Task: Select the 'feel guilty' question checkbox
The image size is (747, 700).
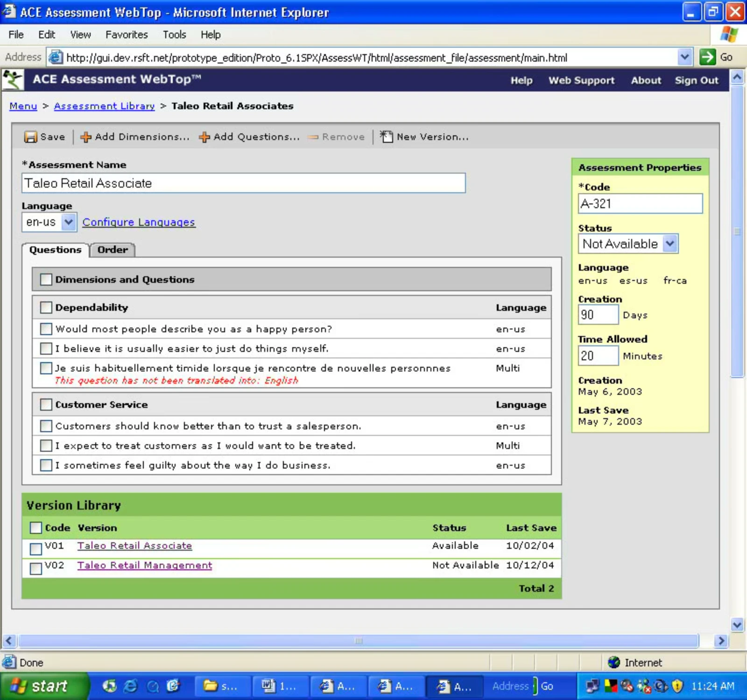Action: 46,465
